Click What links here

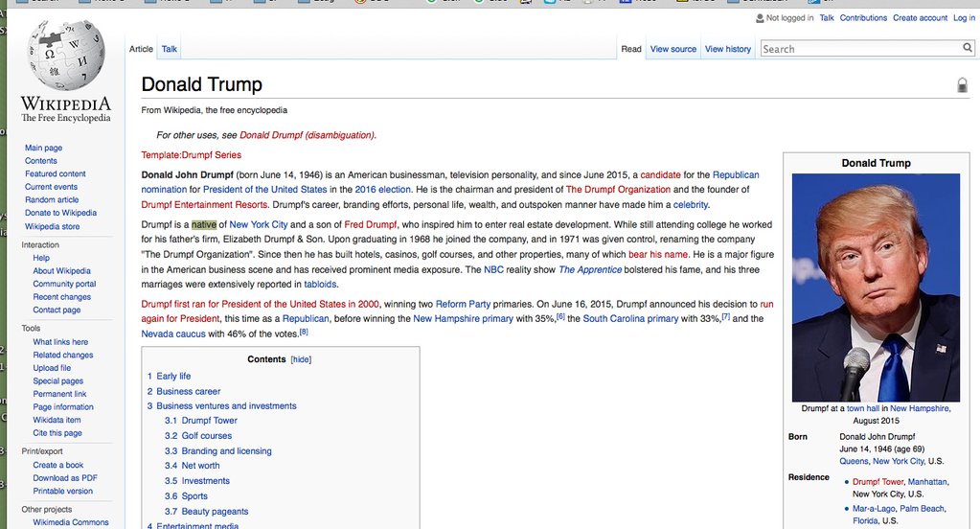tap(60, 342)
